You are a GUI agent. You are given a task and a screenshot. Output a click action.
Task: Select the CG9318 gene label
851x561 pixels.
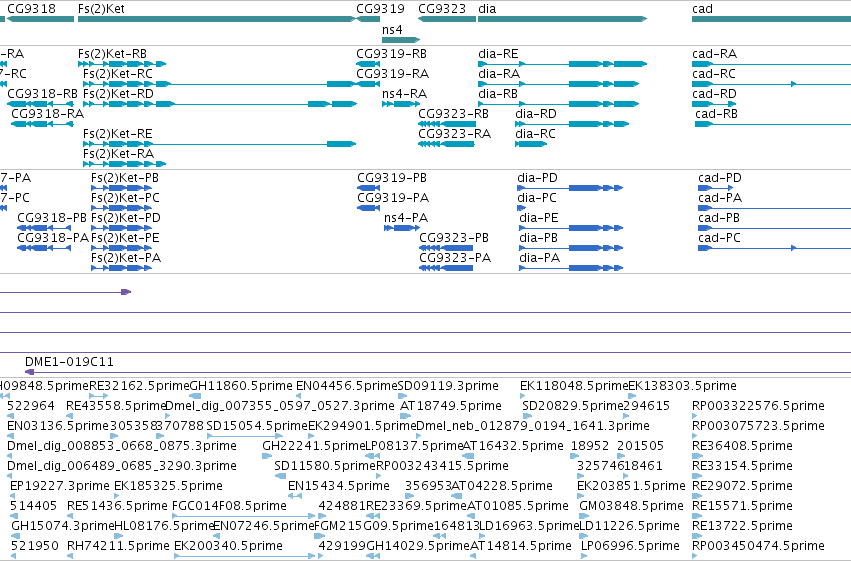31,9
